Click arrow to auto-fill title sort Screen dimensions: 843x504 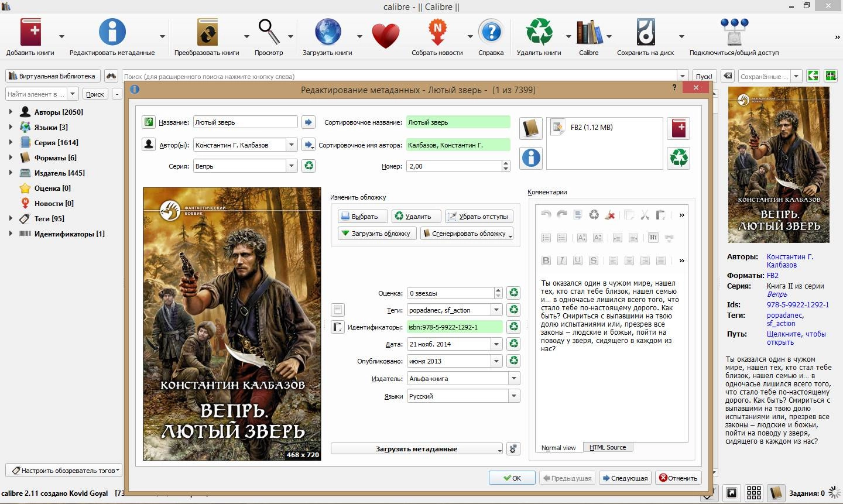click(x=309, y=122)
